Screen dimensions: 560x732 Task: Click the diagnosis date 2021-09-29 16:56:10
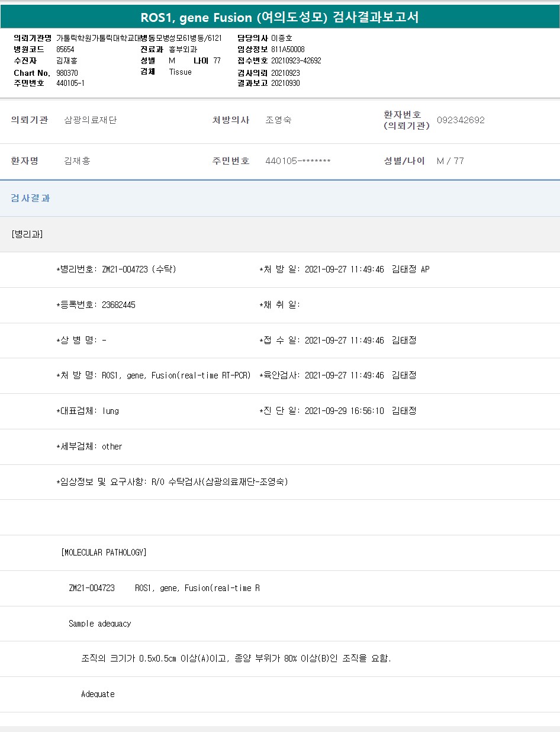pyautogui.click(x=344, y=411)
